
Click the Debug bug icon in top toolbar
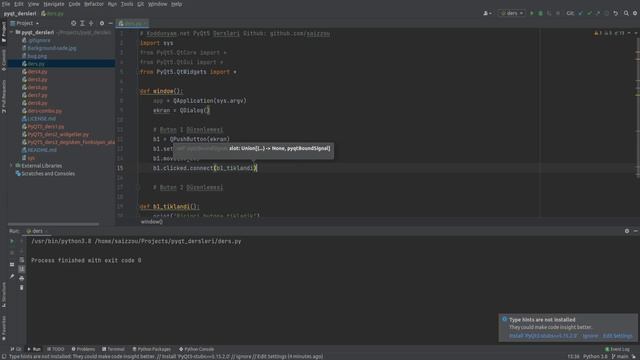[x=540, y=13]
